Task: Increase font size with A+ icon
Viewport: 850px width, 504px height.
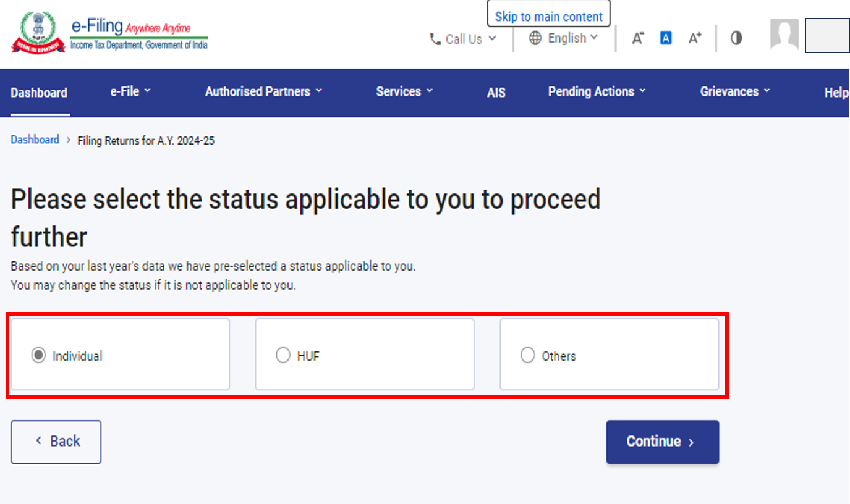Action: 695,38
